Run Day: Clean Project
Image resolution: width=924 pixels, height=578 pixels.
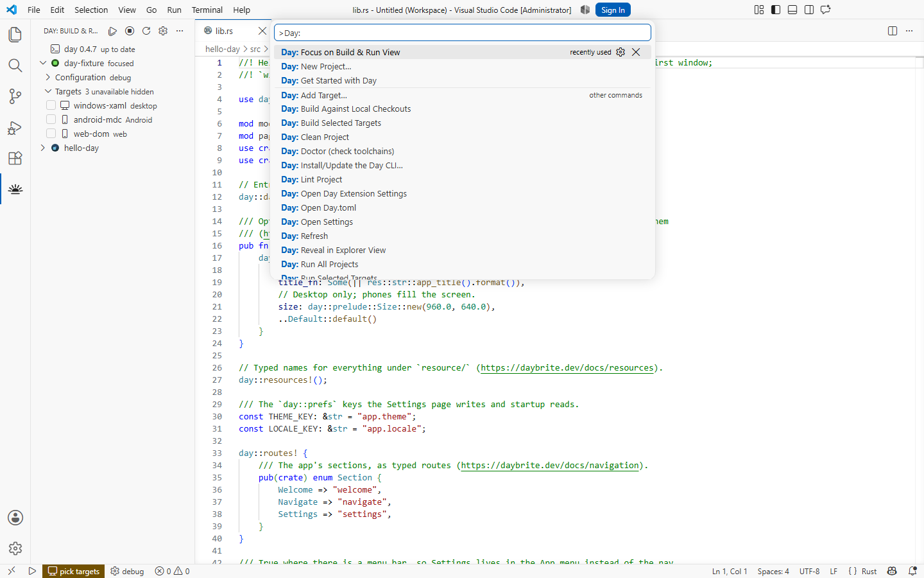click(x=462, y=137)
